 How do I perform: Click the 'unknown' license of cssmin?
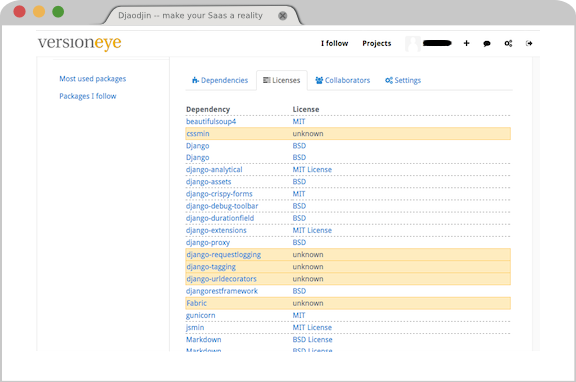(308, 133)
